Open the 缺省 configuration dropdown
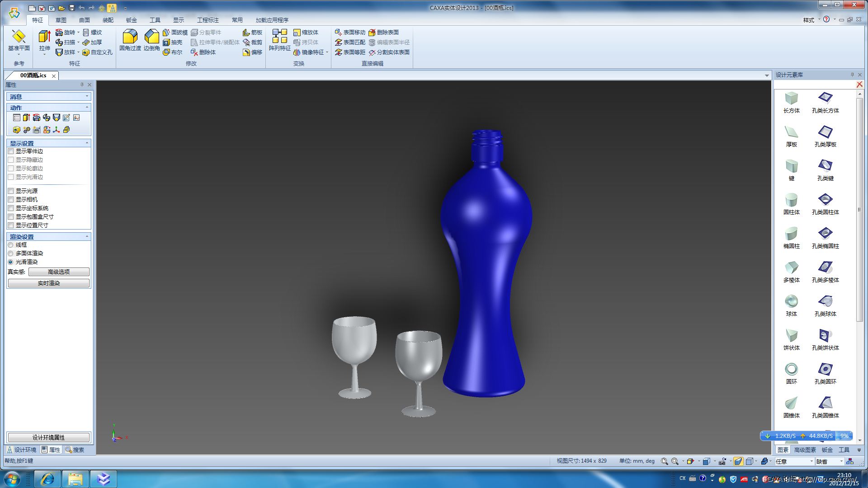The image size is (868, 488). 841,461
